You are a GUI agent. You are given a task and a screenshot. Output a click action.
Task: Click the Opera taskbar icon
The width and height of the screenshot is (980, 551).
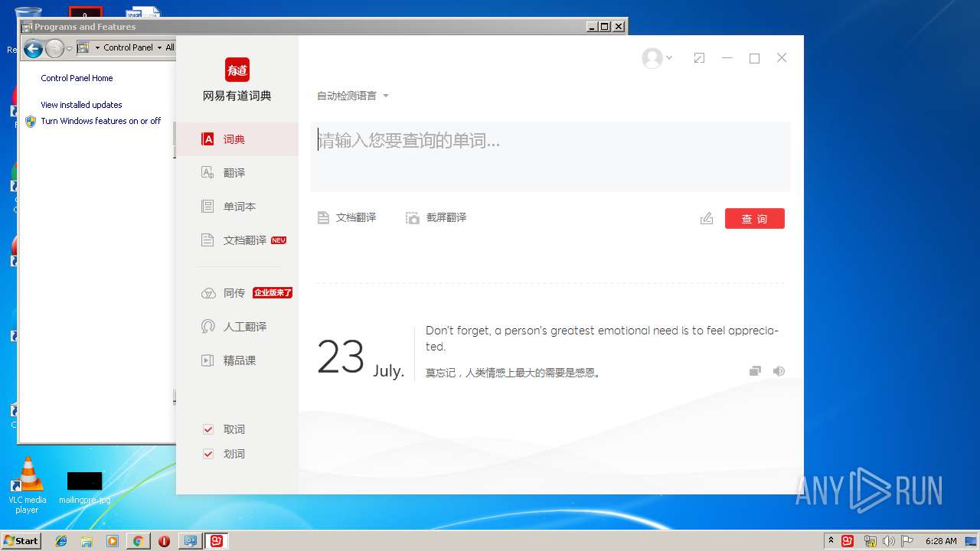(x=164, y=541)
